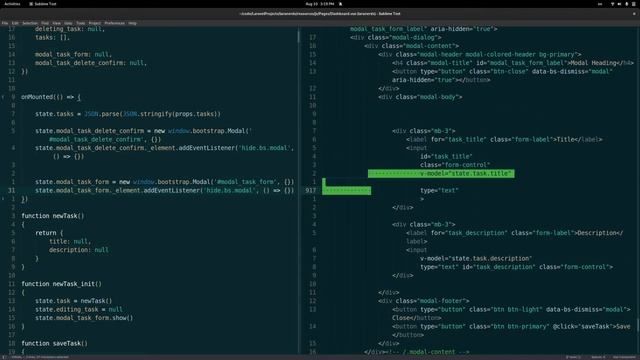The image size is (640, 360).
Task: Open the Find menu
Action: coord(45,23)
